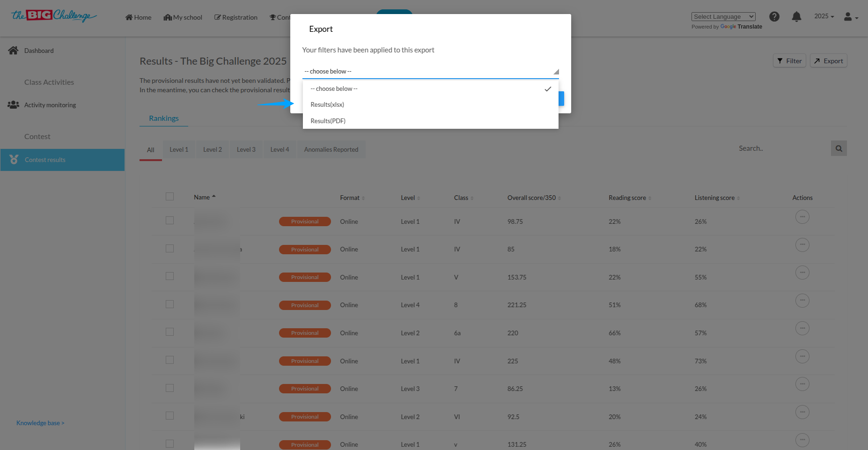Click the Contest results medal icon
Screen dimensions: 868x450
tap(14, 160)
